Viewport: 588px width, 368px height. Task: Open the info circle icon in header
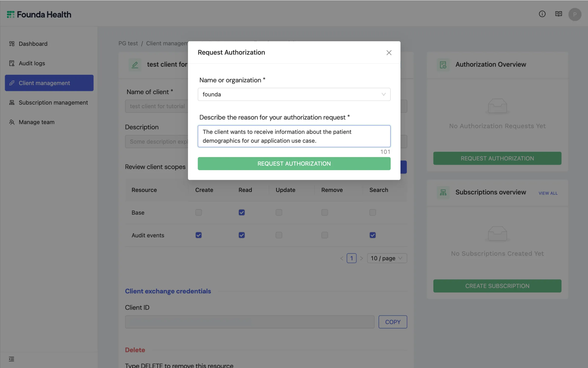tap(542, 14)
